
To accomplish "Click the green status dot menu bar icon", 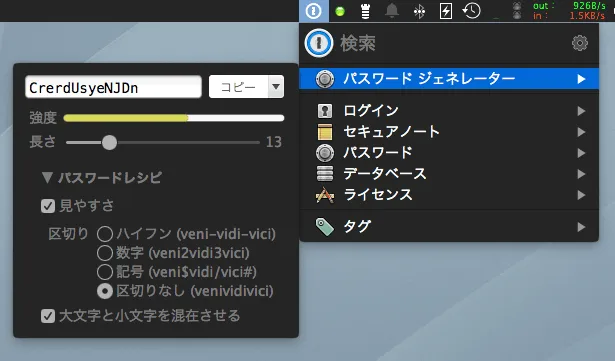I will click(x=340, y=11).
